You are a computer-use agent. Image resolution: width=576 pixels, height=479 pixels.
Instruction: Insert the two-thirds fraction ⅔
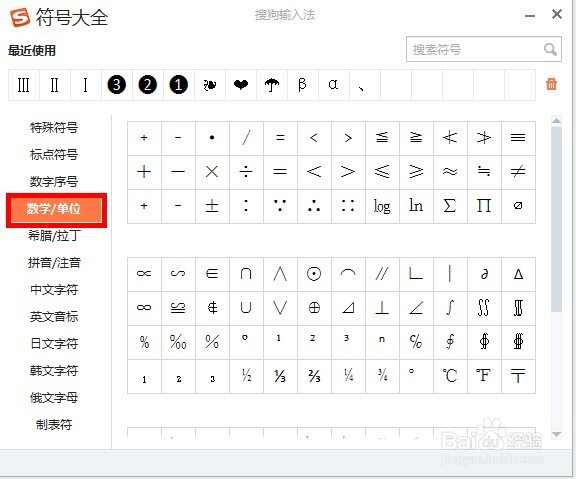pyautogui.click(x=314, y=376)
